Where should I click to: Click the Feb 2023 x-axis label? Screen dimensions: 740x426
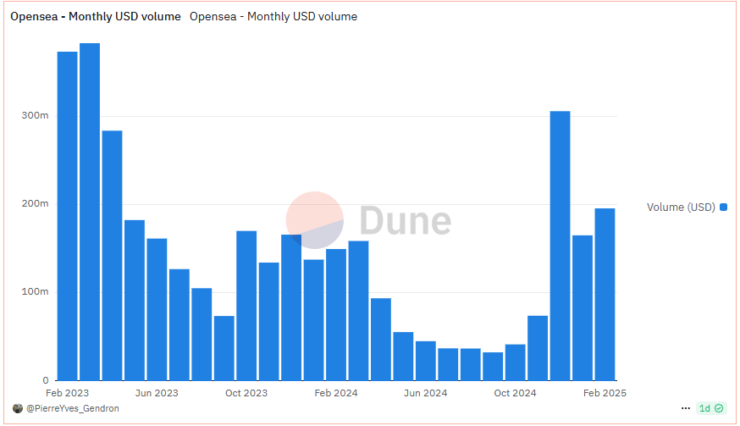tap(67, 393)
